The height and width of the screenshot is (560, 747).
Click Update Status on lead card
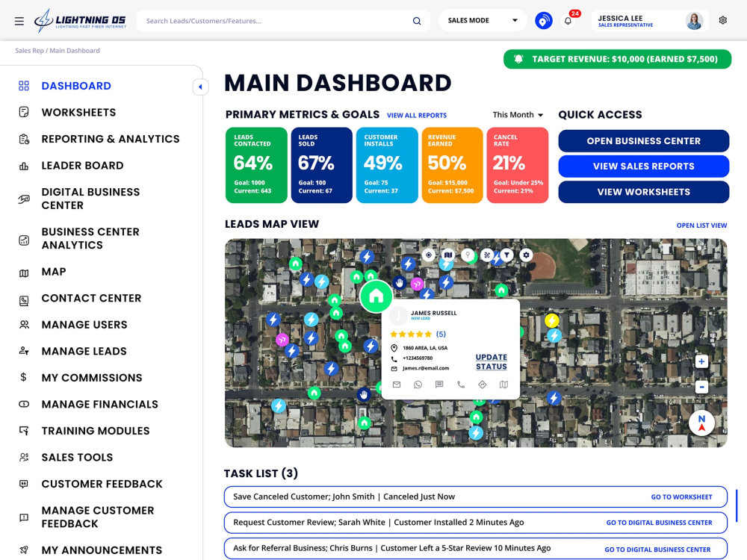click(x=492, y=362)
